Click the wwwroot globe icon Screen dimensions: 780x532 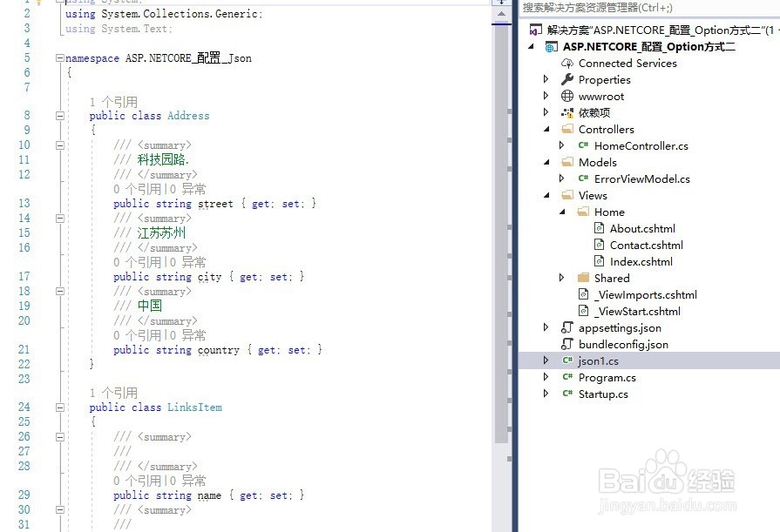[567, 96]
